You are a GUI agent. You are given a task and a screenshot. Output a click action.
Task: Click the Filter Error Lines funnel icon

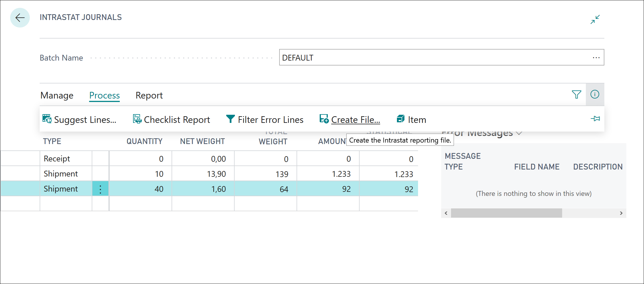pos(230,119)
